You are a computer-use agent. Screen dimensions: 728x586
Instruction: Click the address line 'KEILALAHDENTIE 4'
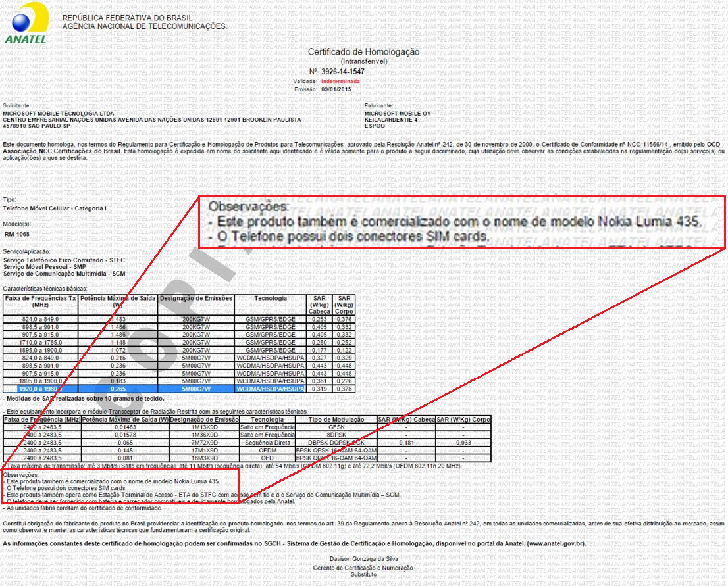point(391,120)
